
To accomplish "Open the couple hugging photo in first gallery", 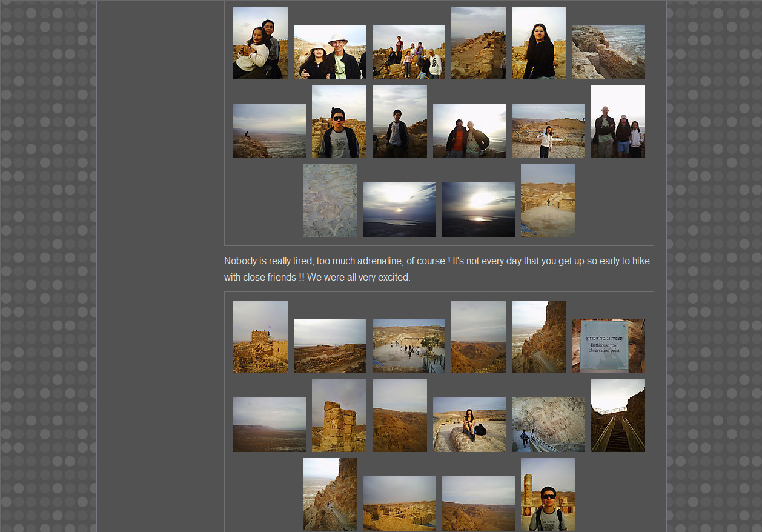I will tap(260, 43).
